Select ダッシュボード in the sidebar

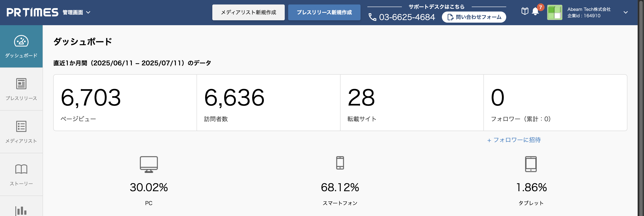coord(21,46)
